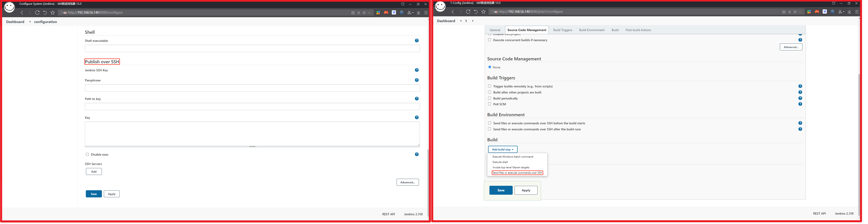868x224 pixels.
Task: Check Build after other projects are built
Action: tap(490, 92)
